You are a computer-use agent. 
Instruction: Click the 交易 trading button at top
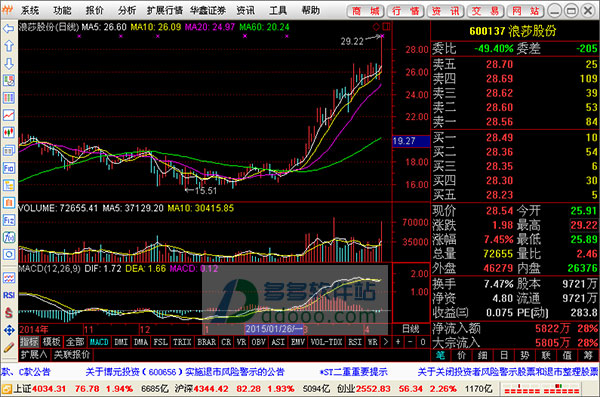[485, 11]
